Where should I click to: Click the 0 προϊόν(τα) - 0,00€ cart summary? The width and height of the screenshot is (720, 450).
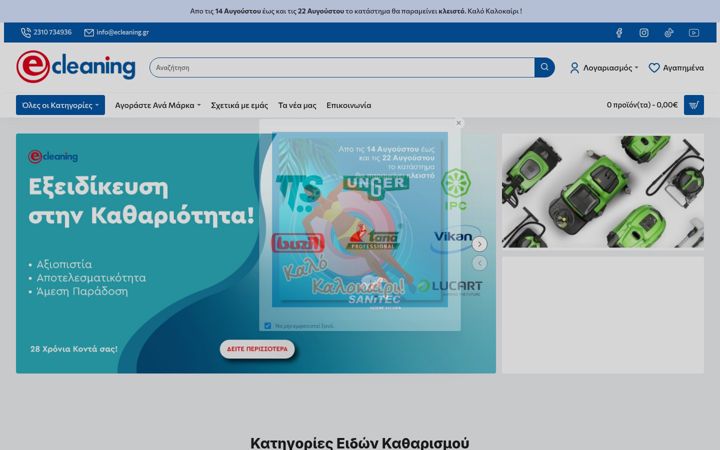tap(642, 105)
